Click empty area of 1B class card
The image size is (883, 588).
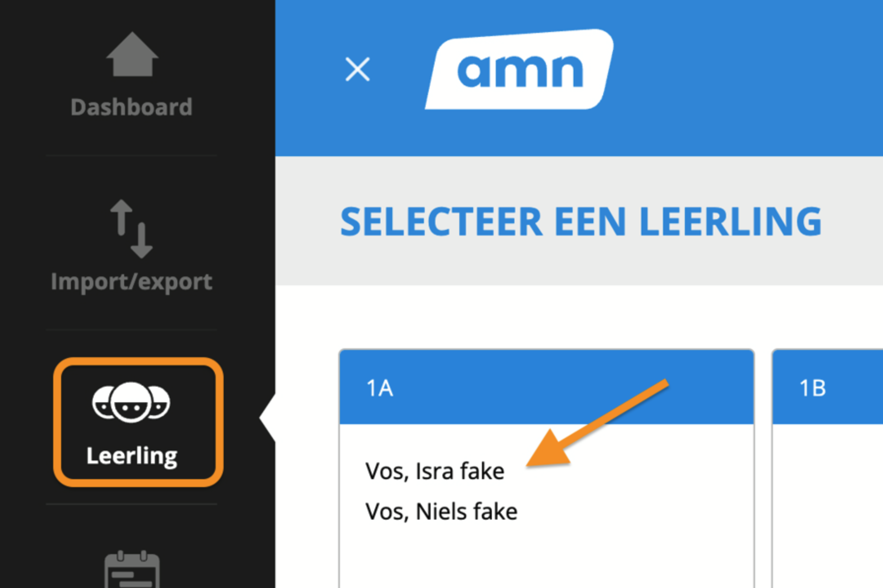coord(828,502)
